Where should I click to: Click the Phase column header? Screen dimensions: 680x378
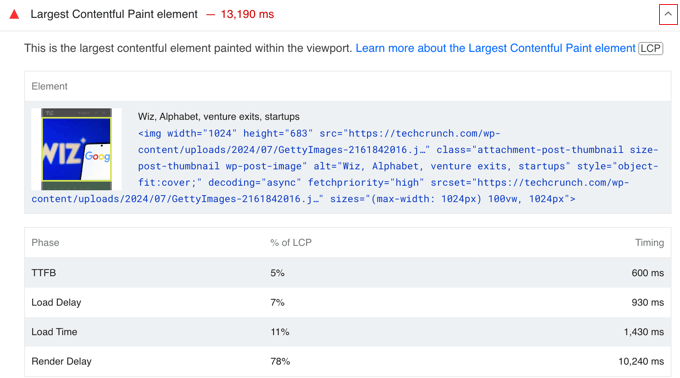point(45,242)
